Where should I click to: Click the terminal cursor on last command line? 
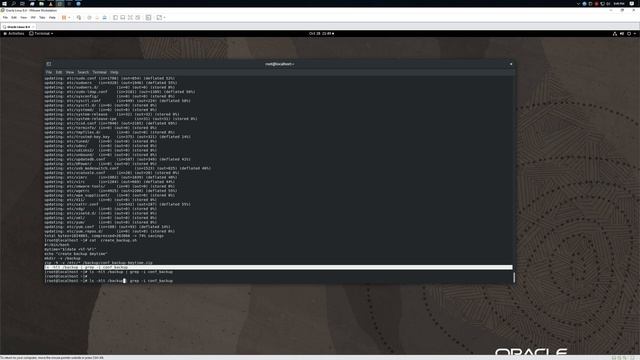(124, 281)
